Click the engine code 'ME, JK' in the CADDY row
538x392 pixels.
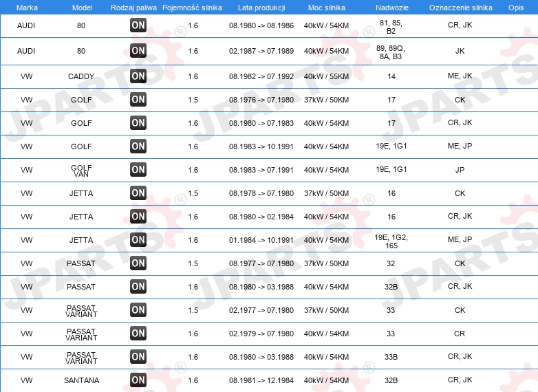pos(460,76)
